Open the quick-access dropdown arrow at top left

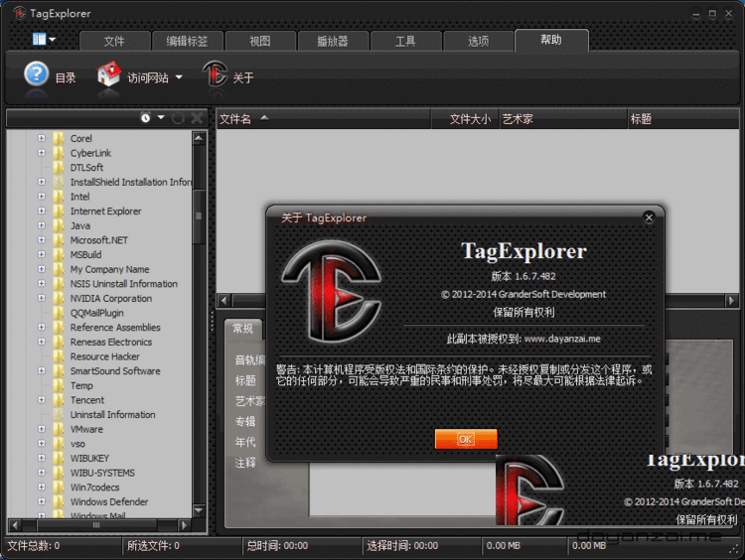(x=53, y=40)
